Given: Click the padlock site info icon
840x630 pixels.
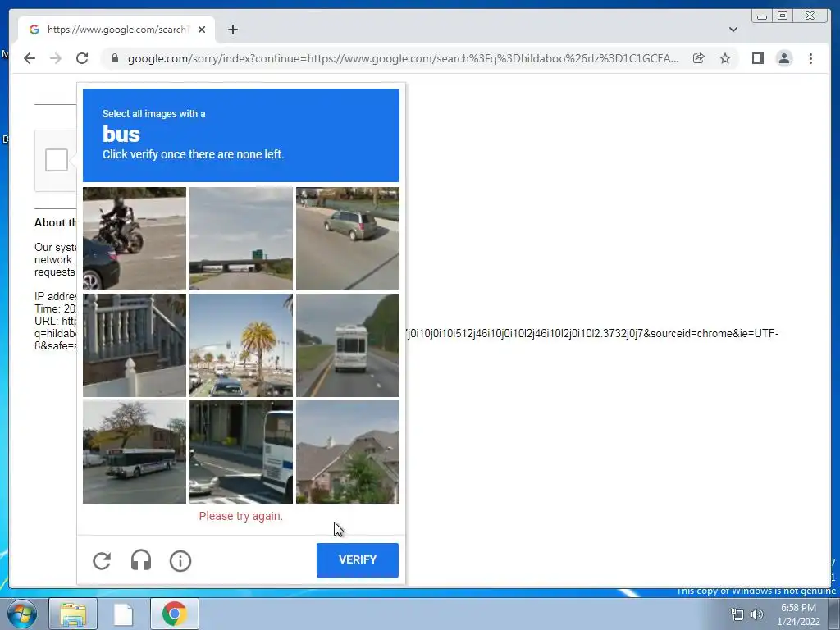Looking at the screenshot, I should (x=114, y=58).
